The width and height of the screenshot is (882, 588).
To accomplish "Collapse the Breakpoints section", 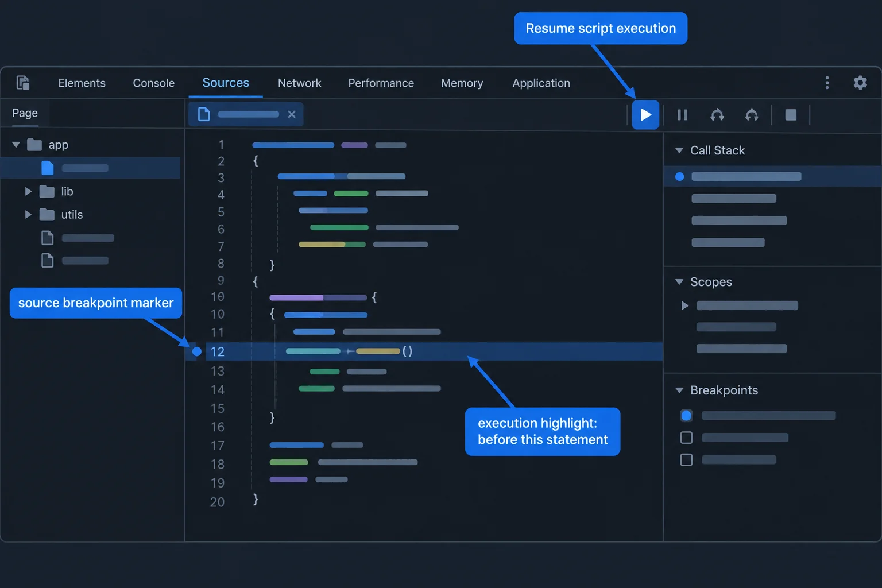I will click(x=679, y=390).
